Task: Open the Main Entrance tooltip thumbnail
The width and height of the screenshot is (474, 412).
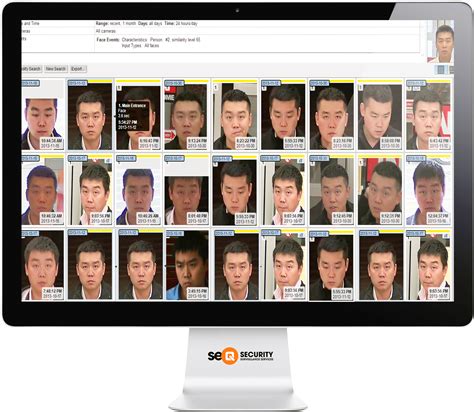Action: point(138,116)
